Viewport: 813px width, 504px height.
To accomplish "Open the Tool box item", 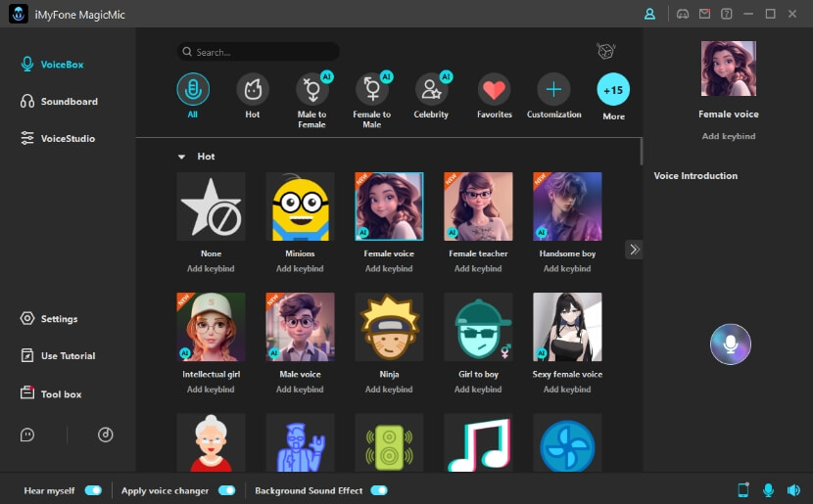I will click(x=51, y=393).
